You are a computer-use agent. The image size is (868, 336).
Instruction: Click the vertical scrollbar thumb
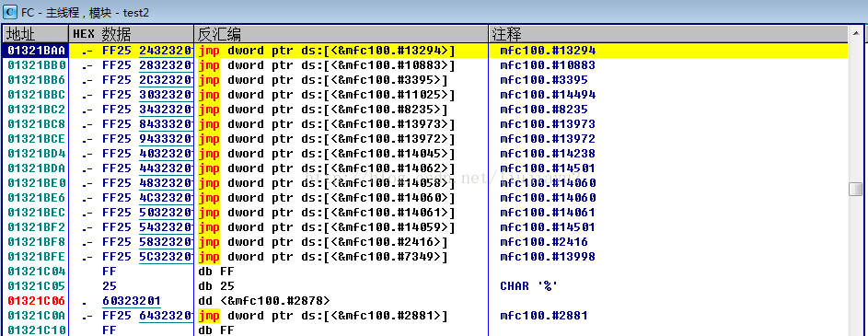(x=856, y=189)
